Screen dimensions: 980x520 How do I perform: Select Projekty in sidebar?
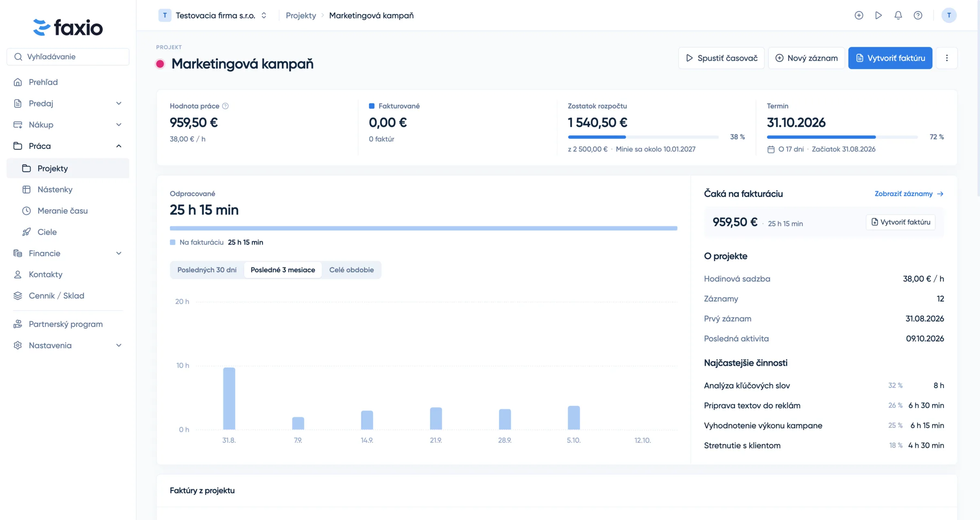[x=68, y=168]
